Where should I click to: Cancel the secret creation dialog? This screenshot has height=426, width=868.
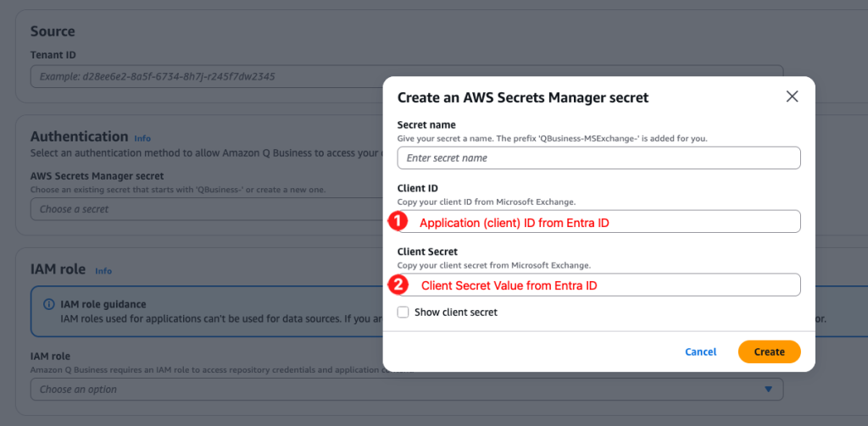click(700, 351)
